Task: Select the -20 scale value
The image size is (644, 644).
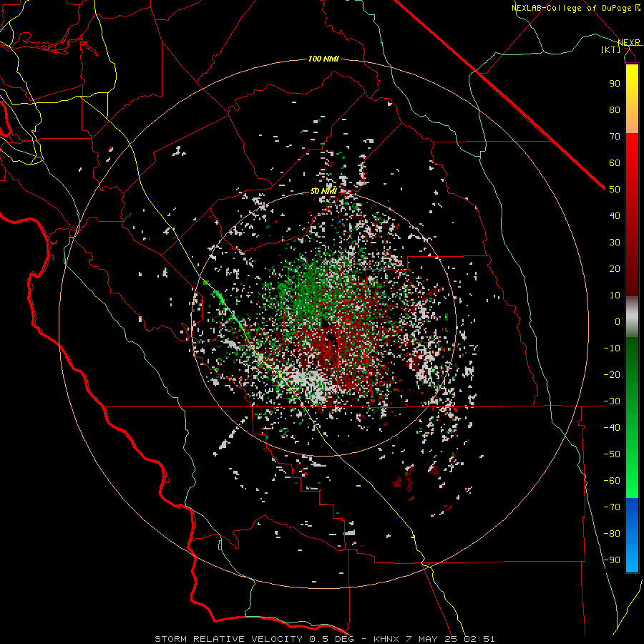Action: pyautogui.click(x=612, y=374)
